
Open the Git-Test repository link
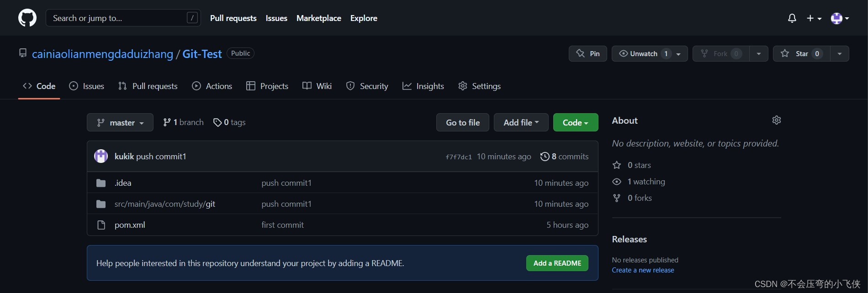pyautogui.click(x=202, y=54)
